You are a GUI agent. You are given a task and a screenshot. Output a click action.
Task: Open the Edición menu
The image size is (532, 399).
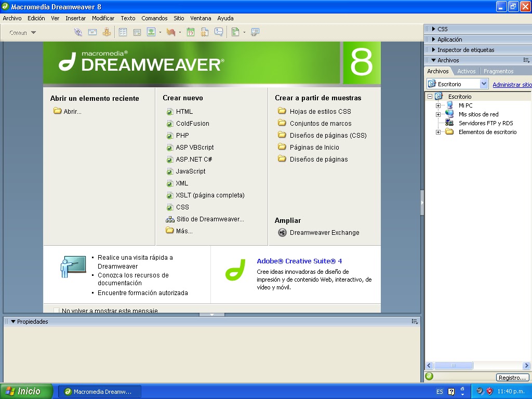[x=36, y=18]
